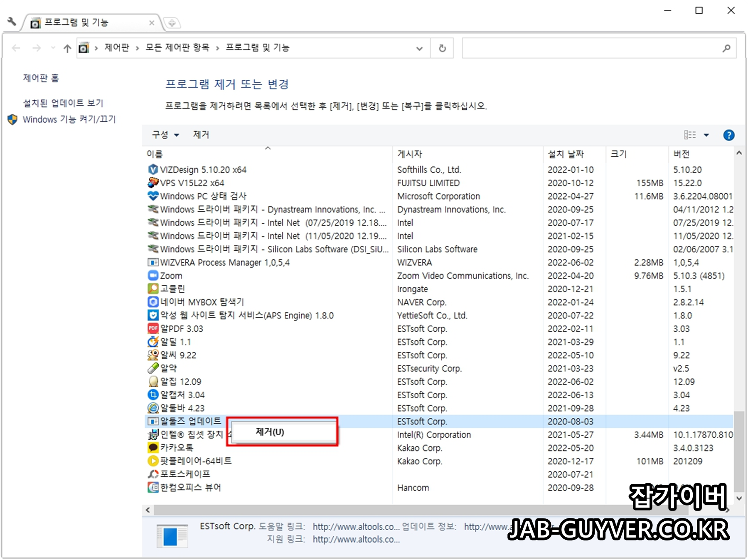Screen dimensions: 748x560
Task: Click the wrench icon in the title bar
Action: point(12,21)
